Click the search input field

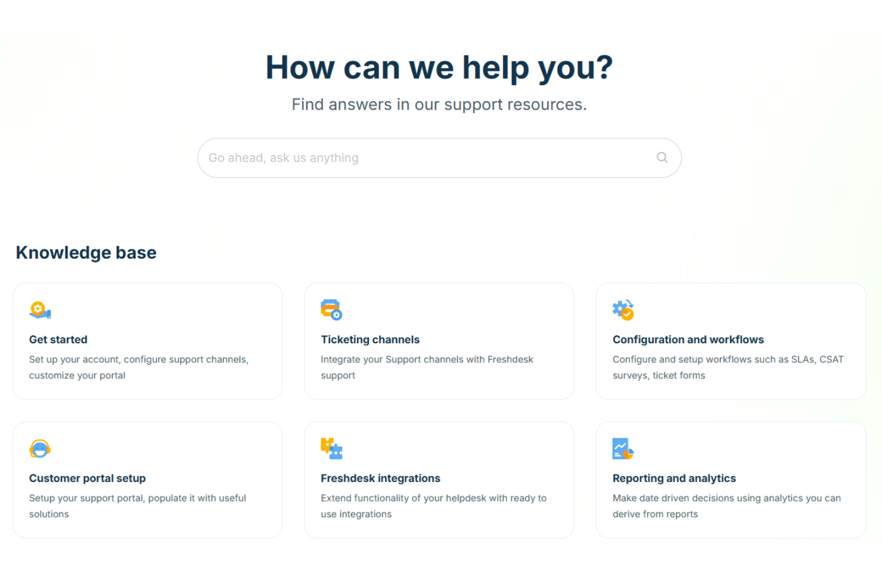click(417, 157)
